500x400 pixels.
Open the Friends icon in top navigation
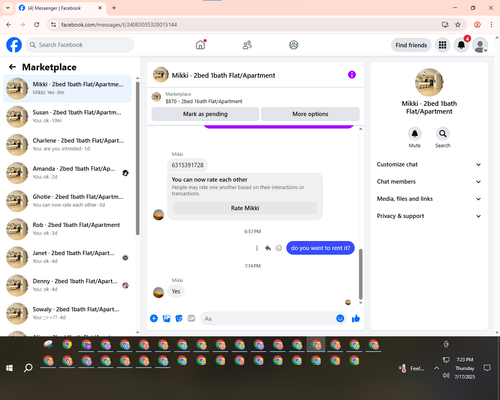[x=247, y=45]
